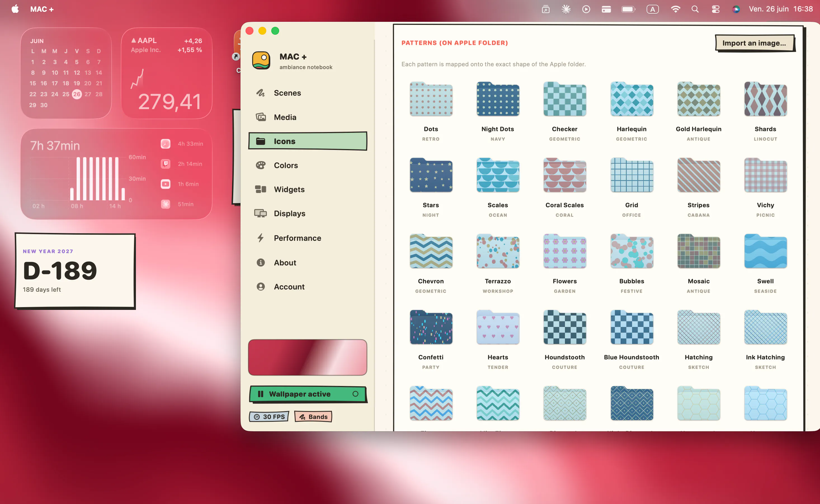820x504 pixels.
Task: View the Performance section
Action: 308,238
